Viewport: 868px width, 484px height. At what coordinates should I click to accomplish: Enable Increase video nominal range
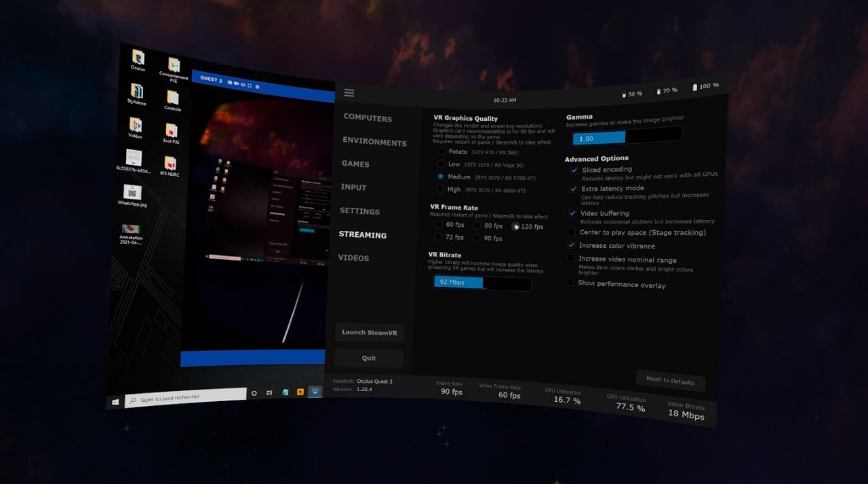point(570,259)
